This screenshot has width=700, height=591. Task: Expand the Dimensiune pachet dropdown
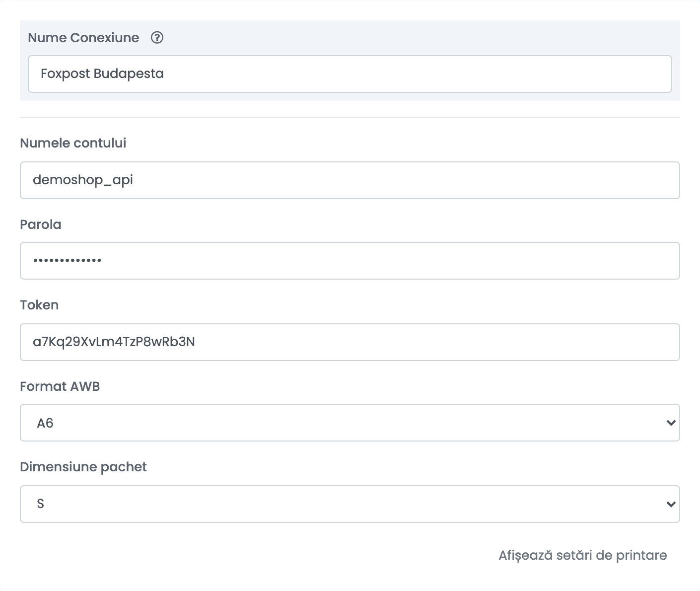(x=350, y=504)
